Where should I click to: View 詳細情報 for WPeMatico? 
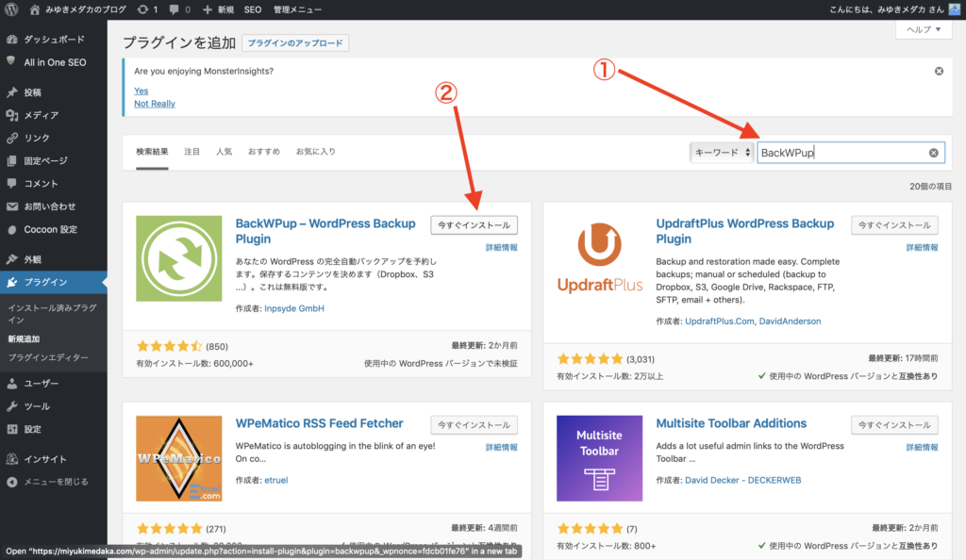(502, 448)
